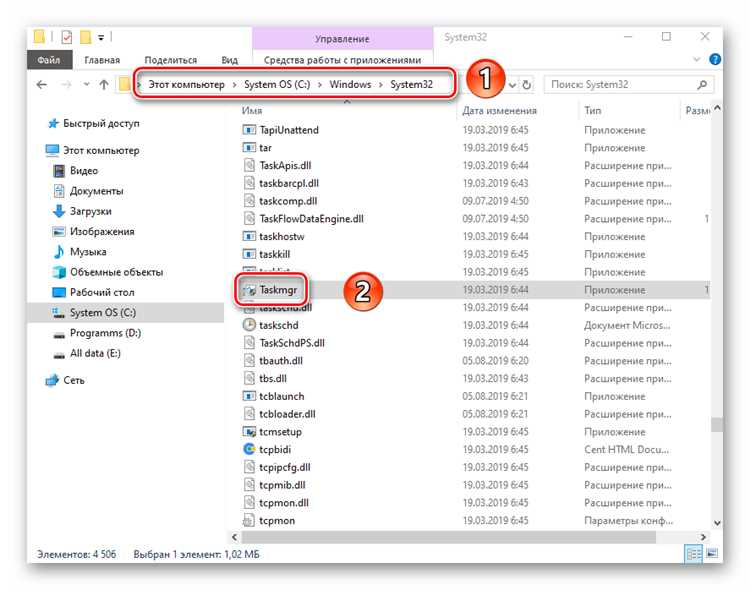
Task: Open the Поделиться ribbon tab
Action: coord(171,60)
